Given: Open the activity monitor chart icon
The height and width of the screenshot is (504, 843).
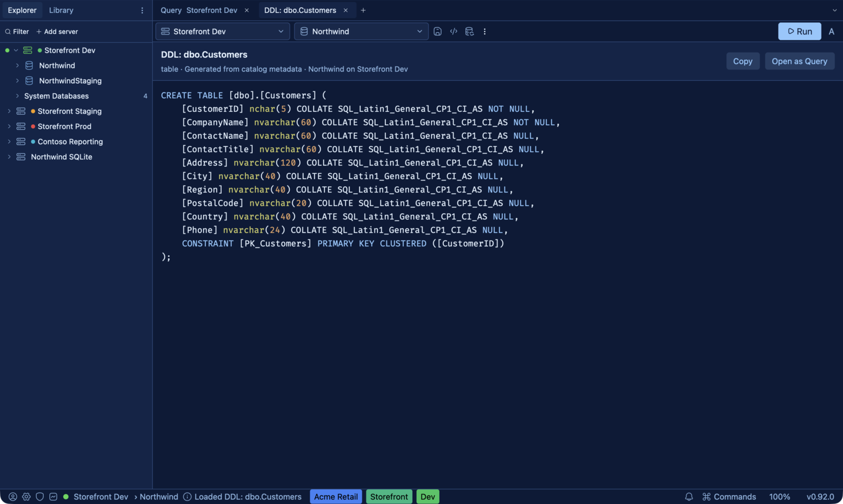Looking at the screenshot, I should (53, 496).
